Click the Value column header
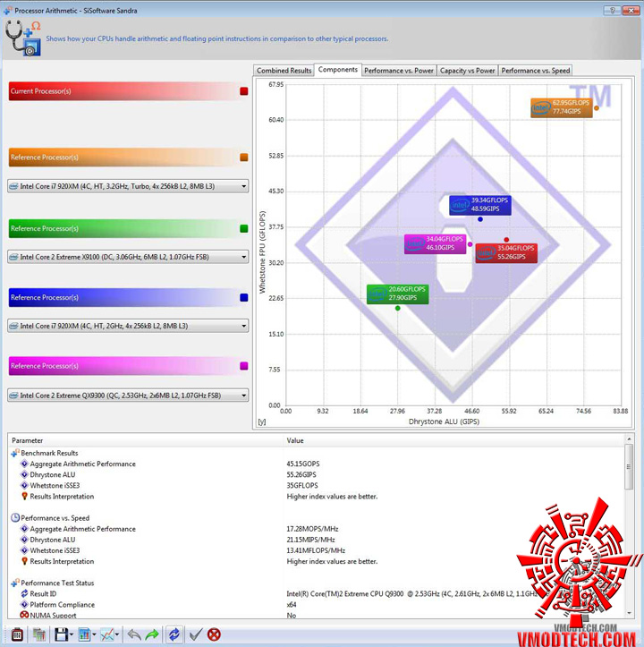This screenshot has width=644, height=647. point(453,440)
